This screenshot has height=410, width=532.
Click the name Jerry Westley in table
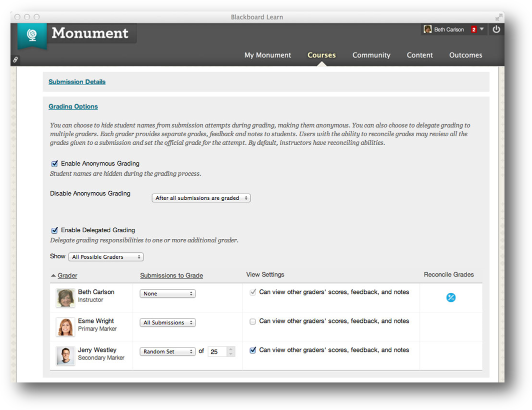[x=97, y=350]
